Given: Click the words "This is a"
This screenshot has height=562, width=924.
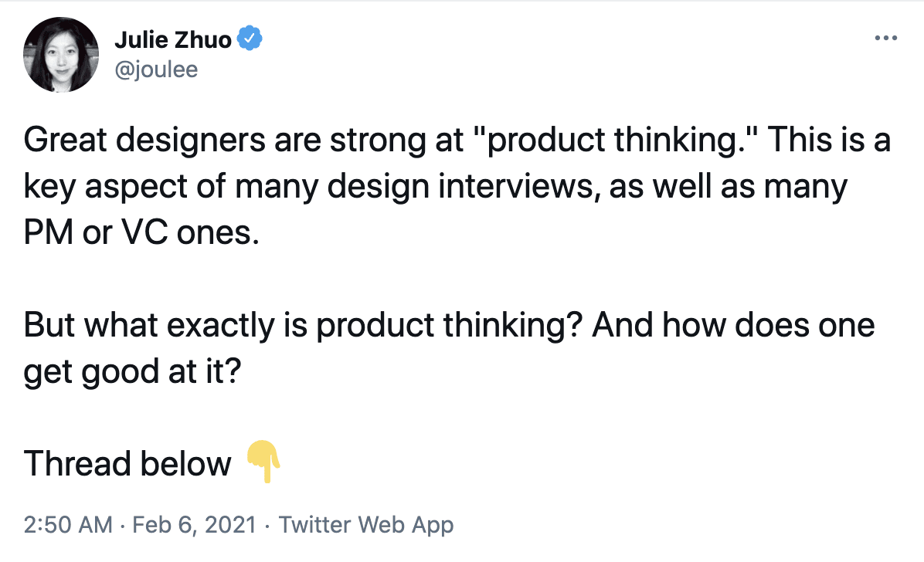Looking at the screenshot, I should click(x=829, y=140).
